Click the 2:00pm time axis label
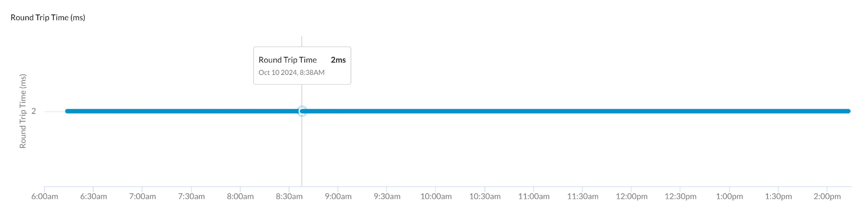Viewport: 868px width, 216px height. tap(827, 196)
